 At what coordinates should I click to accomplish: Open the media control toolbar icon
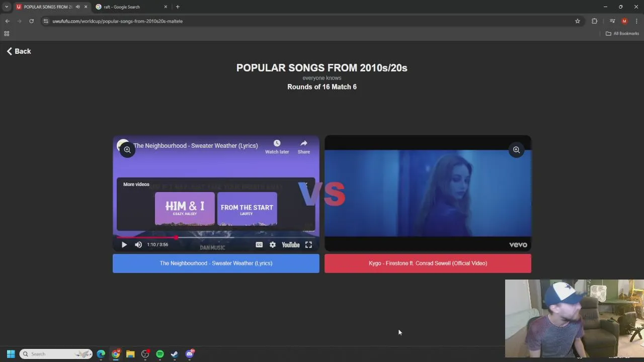612,21
